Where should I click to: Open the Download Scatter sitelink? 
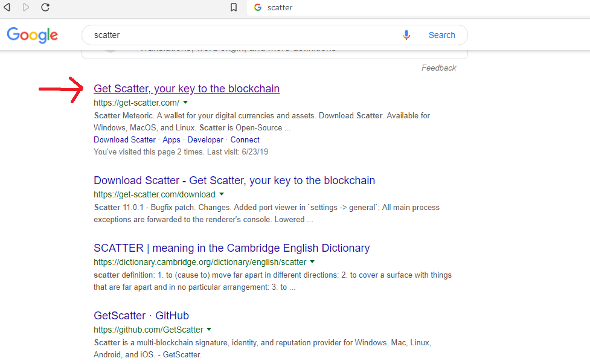(x=124, y=139)
